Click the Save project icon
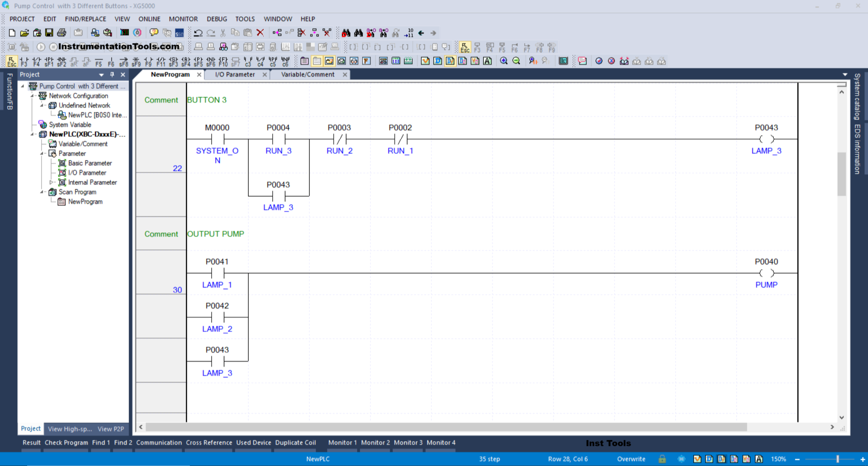This screenshot has width=868, height=466. tap(49, 33)
